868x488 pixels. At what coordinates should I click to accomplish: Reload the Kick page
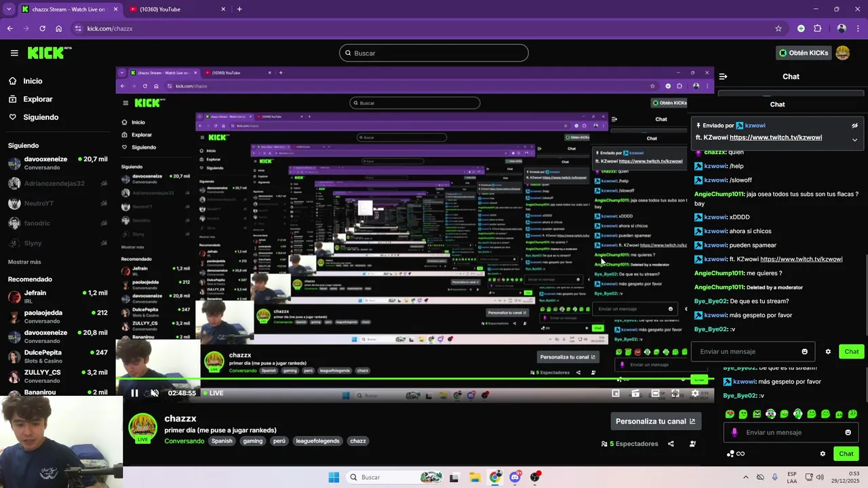point(42,28)
